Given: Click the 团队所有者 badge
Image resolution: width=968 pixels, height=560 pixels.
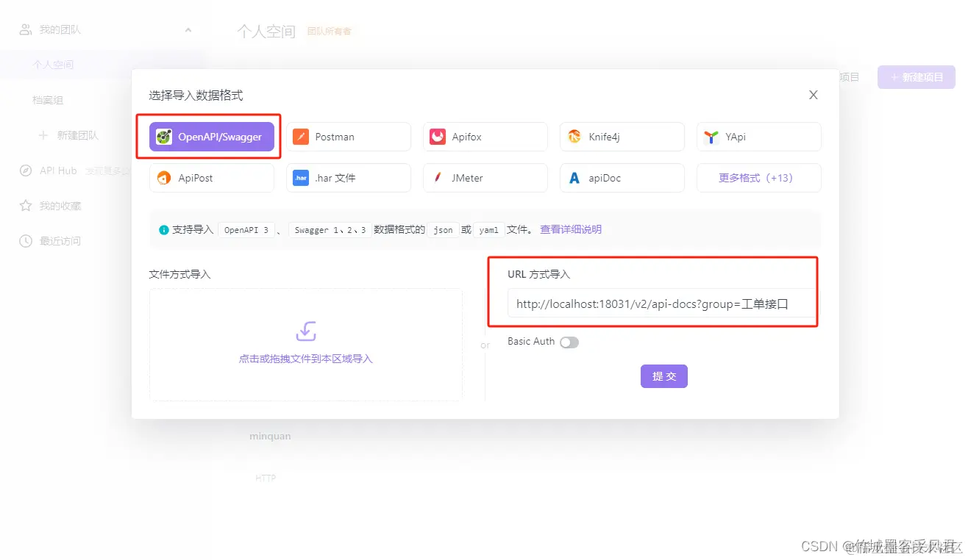Looking at the screenshot, I should pos(330,32).
